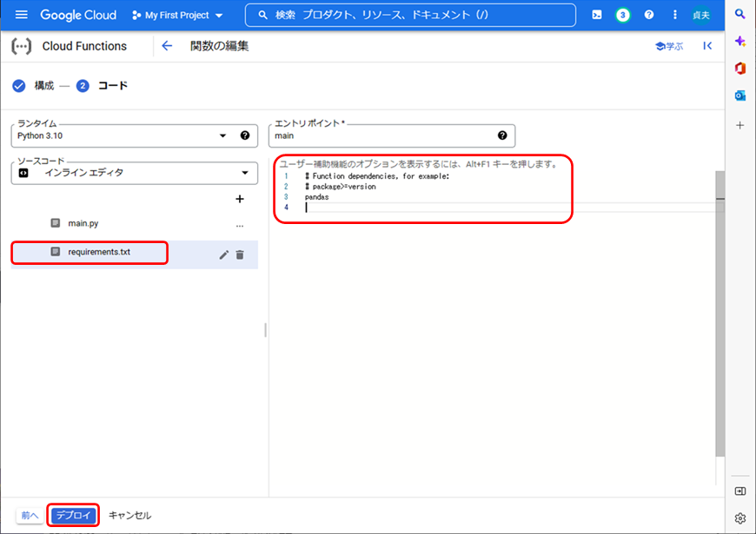This screenshot has height=534, width=756.
Task: Expand the Python 3.10 runtime dropdown
Action: pos(223,135)
